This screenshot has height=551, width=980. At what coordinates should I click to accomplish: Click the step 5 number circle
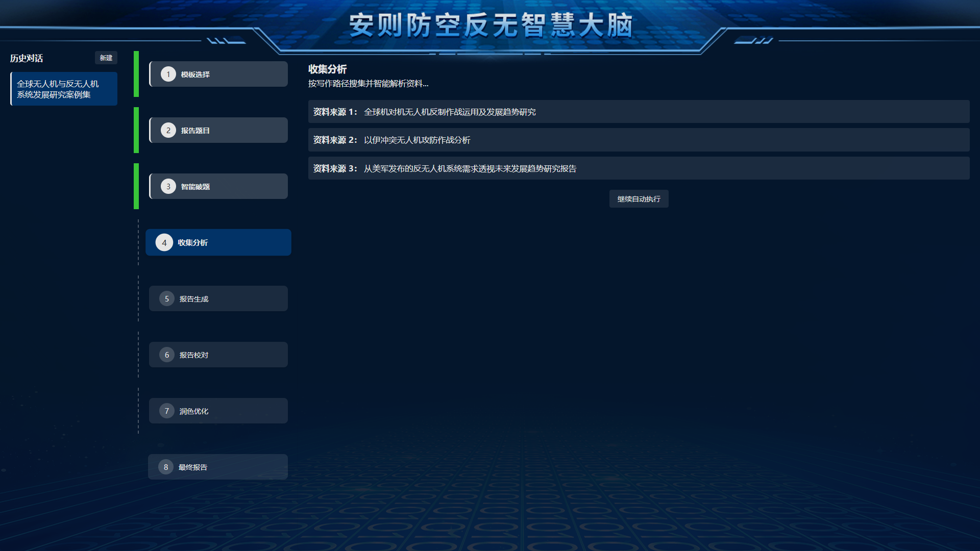[166, 299]
